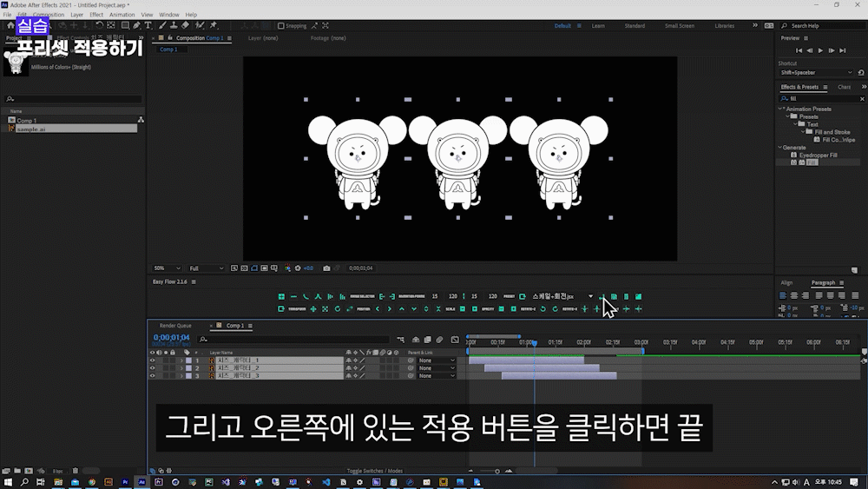Screen dimensions: 868x489
Task: Collapse the Animation Presets tree group
Action: 780,109
